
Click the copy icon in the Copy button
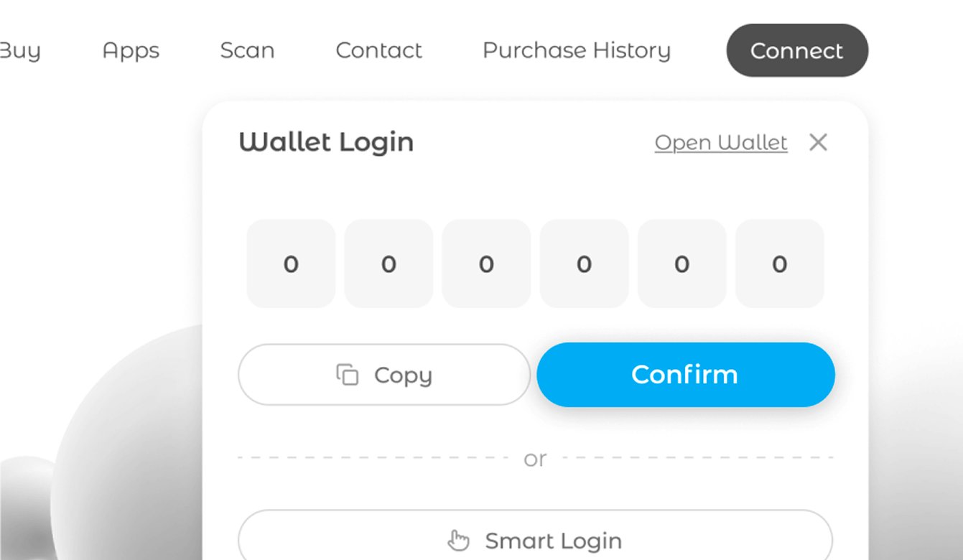click(x=348, y=375)
